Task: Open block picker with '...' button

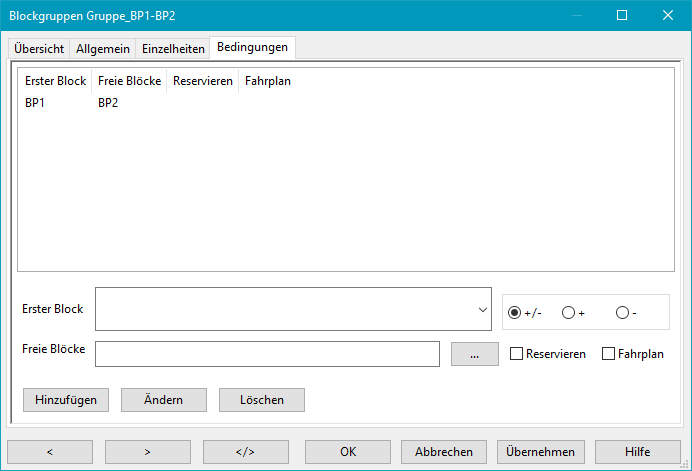Action: 474,354
